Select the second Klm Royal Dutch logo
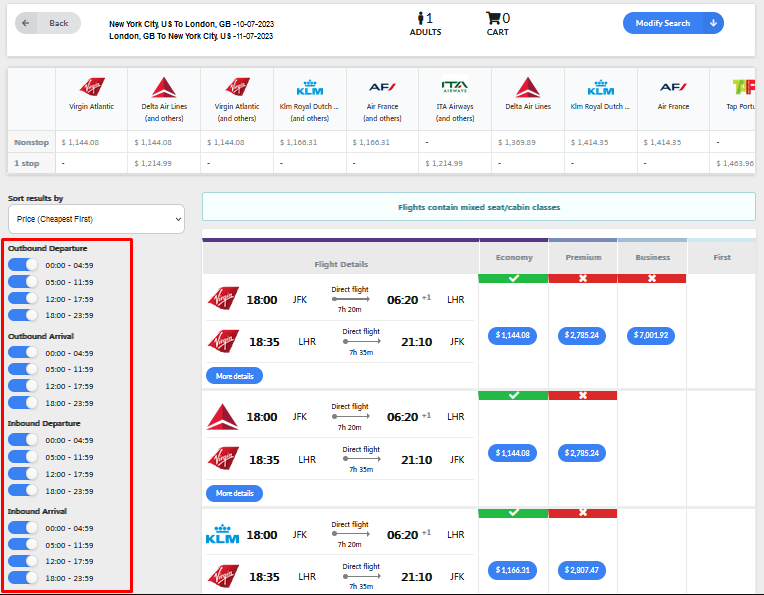Viewport: 764px width, 595px height. [x=600, y=88]
